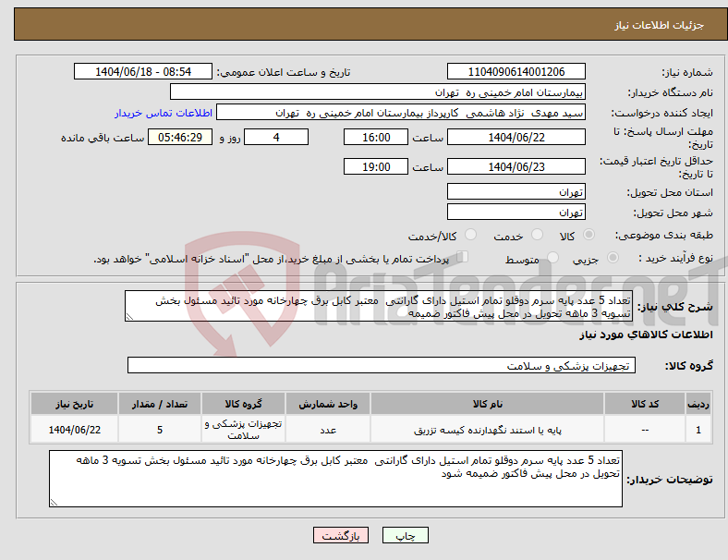Viewport: 728px width, 560px height.
Task: Click the گروه کالا column header
Action: pyautogui.click(x=243, y=404)
